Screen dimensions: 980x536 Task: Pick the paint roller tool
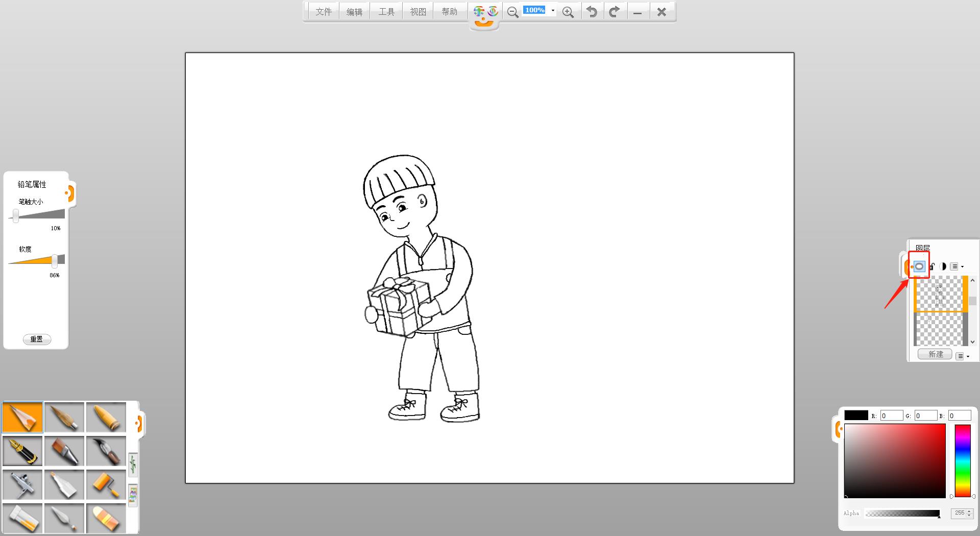[106, 484]
